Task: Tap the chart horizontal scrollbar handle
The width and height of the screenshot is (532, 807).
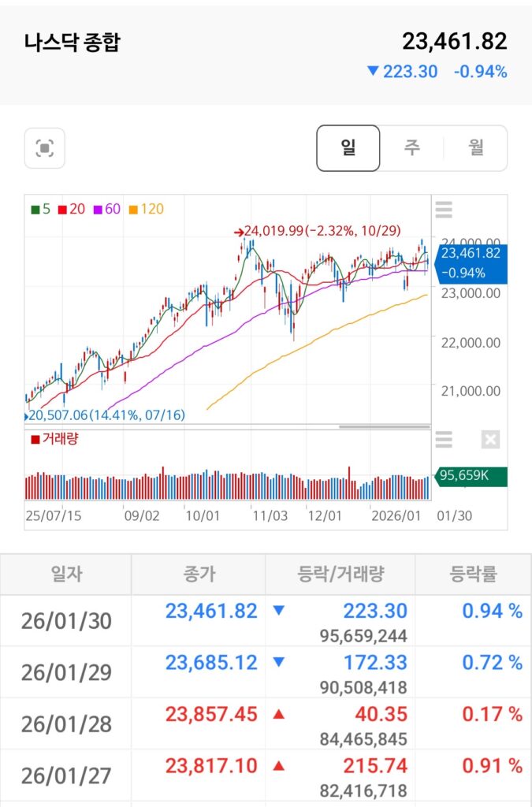Action: coord(384,427)
